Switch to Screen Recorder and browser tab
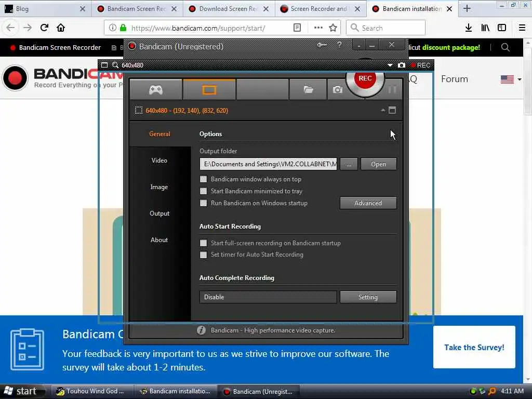 (320, 9)
